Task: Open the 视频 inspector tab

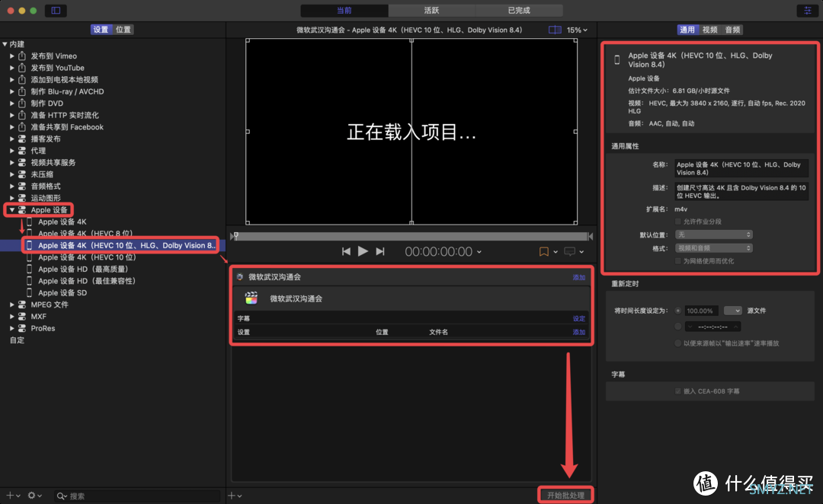Action: click(710, 30)
